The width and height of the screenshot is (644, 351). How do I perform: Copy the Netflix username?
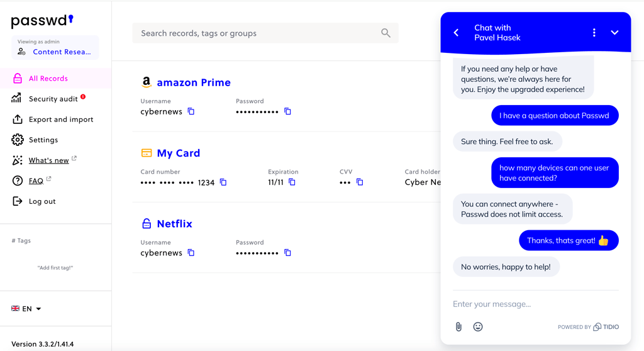click(x=191, y=253)
